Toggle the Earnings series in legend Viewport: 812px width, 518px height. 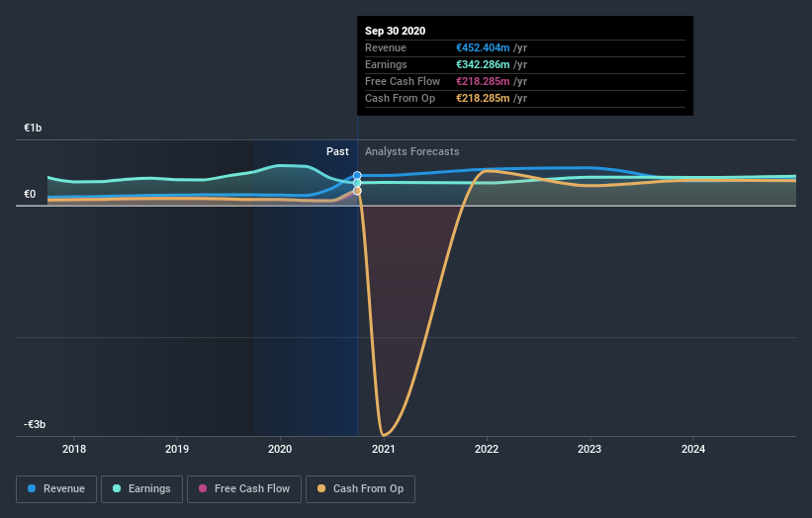click(141, 489)
